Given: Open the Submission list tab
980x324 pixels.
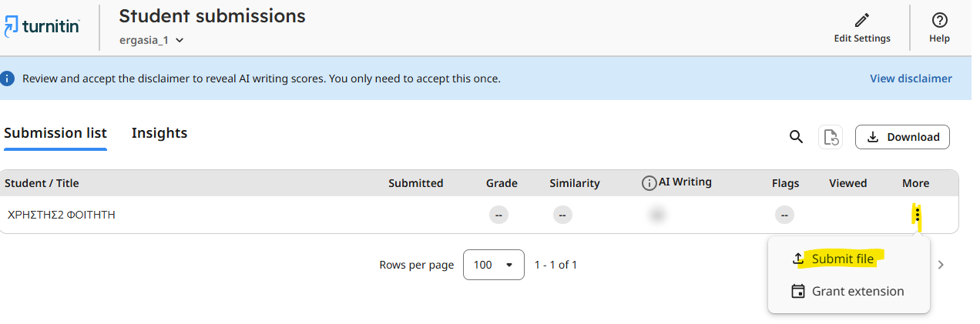Looking at the screenshot, I should 55,133.
